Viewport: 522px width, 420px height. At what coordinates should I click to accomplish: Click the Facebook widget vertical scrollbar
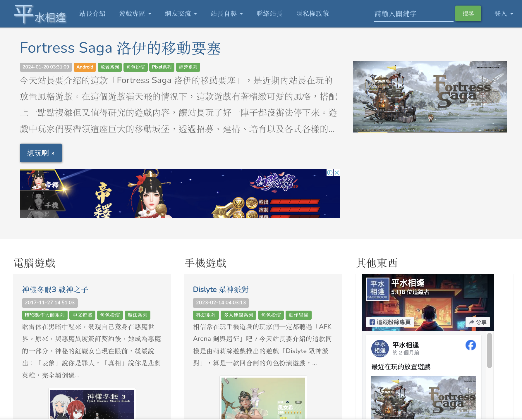click(x=489, y=350)
